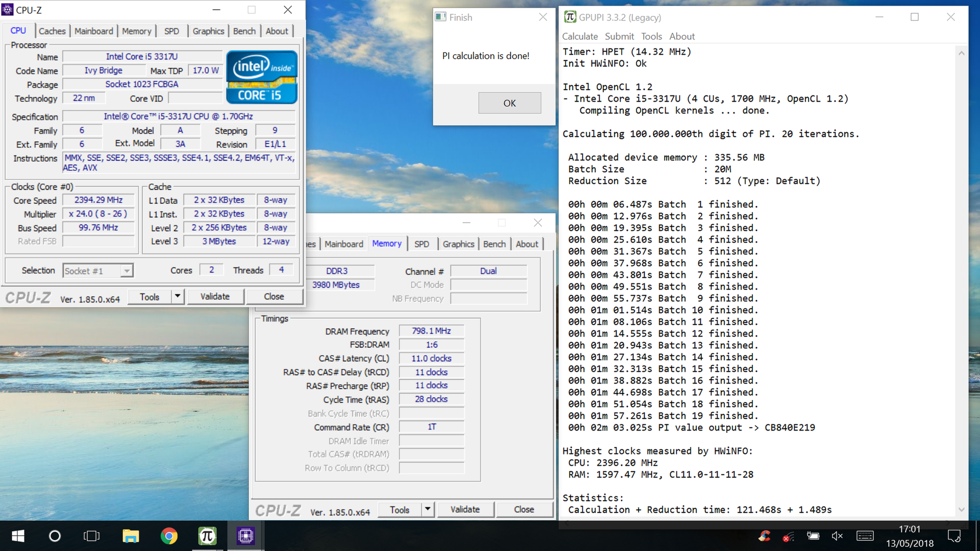Open About tab in front CPU-Z window
The image size is (980, 551).
click(277, 31)
